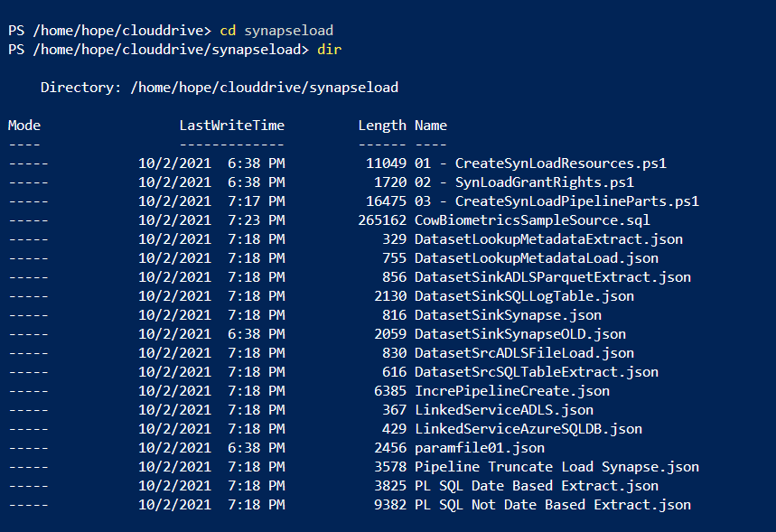Click the IncrePipelineCreate.json entry

point(512,391)
